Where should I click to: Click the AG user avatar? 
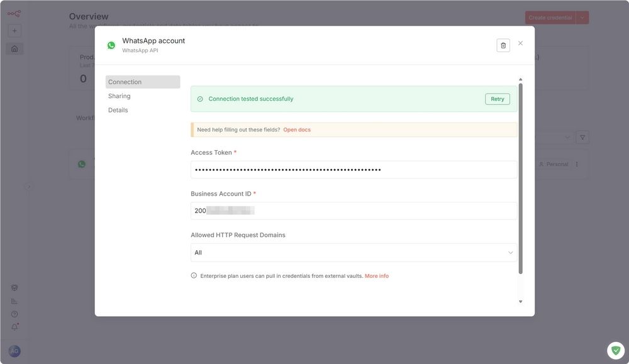[x=14, y=350]
